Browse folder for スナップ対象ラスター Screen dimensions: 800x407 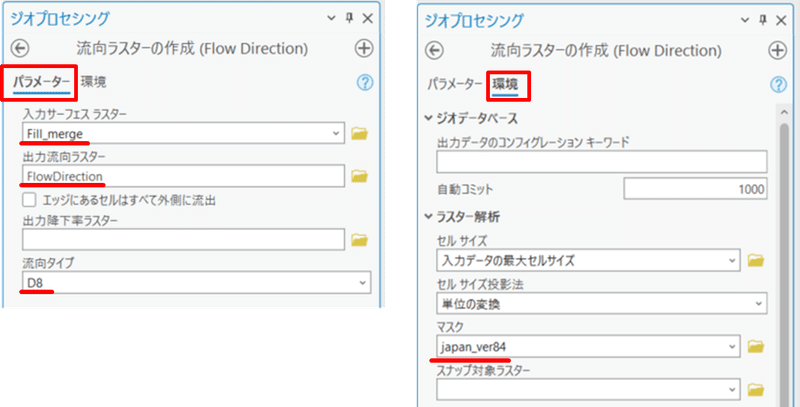pos(756,390)
